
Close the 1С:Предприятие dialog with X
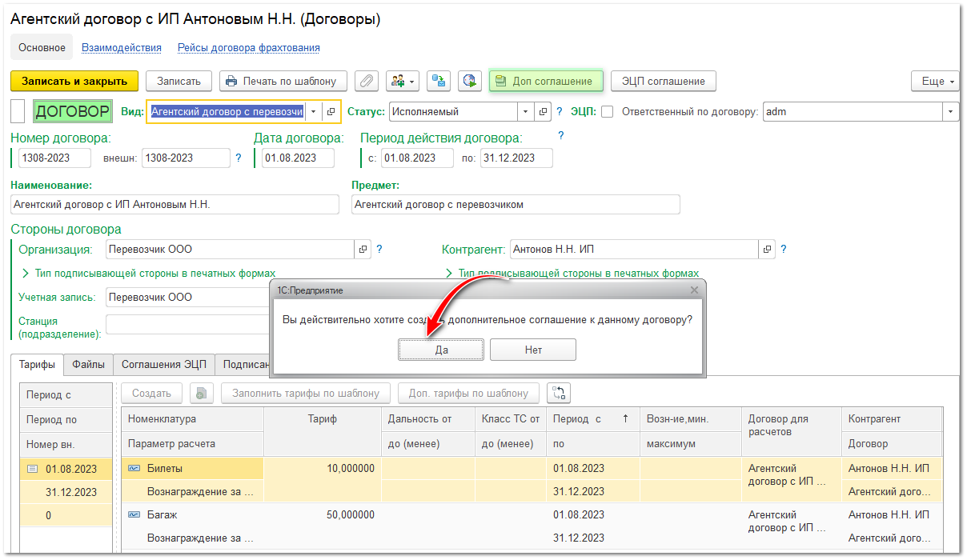click(x=694, y=290)
